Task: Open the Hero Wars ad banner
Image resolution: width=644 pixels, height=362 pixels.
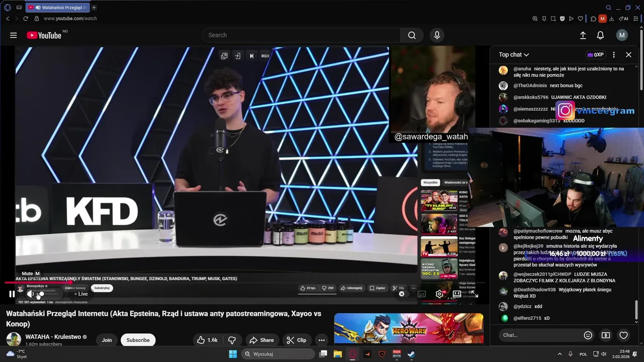Action: (409, 328)
